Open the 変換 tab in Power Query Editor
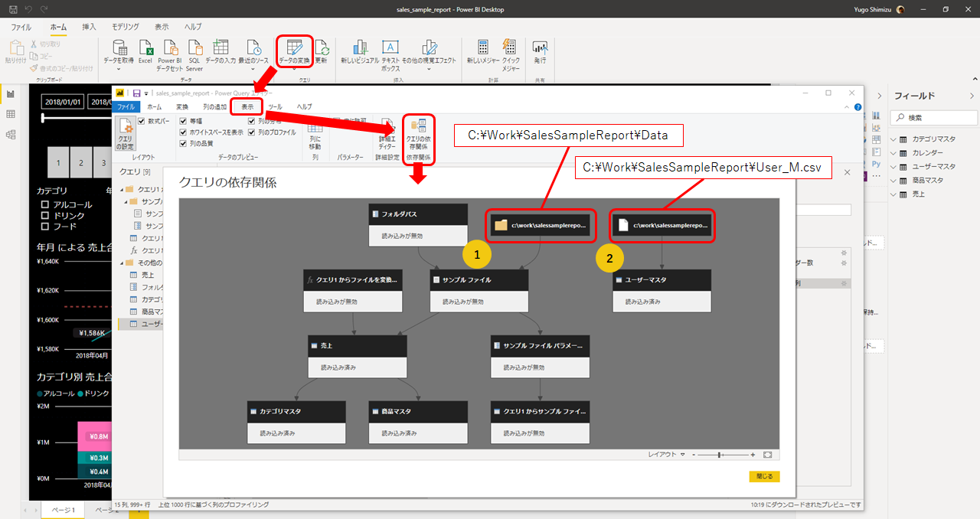 pyautogui.click(x=182, y=106)
